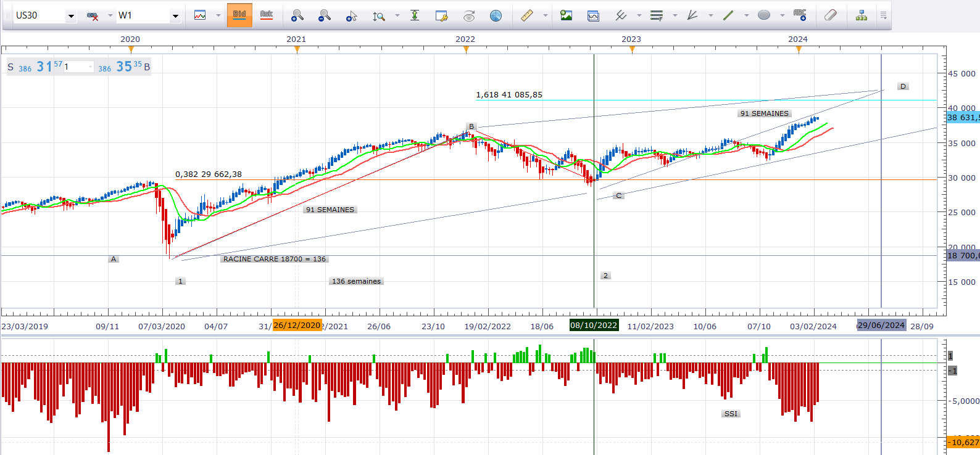Open the W1 timeframe dropdown
980x455 pixels.
pyautogui.click(x=175, y=16)
